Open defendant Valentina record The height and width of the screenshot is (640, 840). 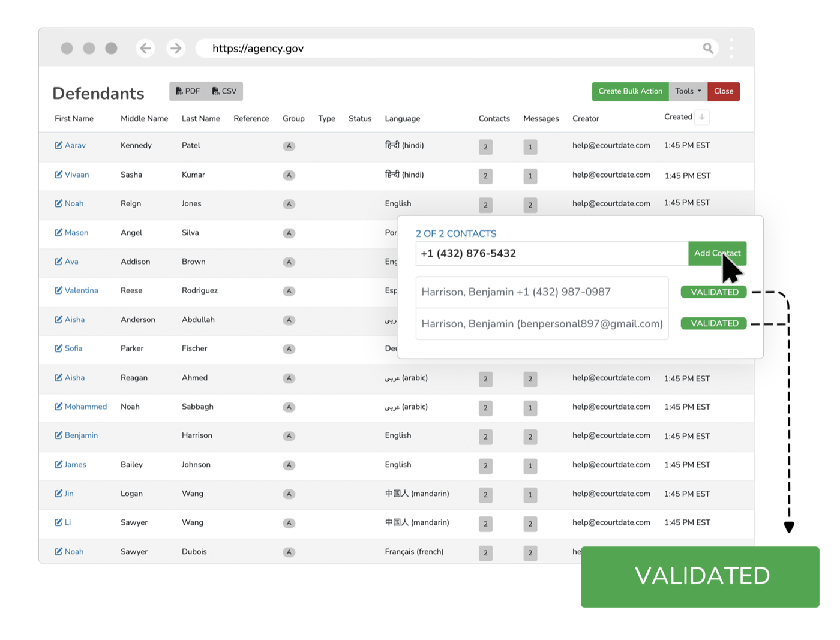click(x=81, y=290)
